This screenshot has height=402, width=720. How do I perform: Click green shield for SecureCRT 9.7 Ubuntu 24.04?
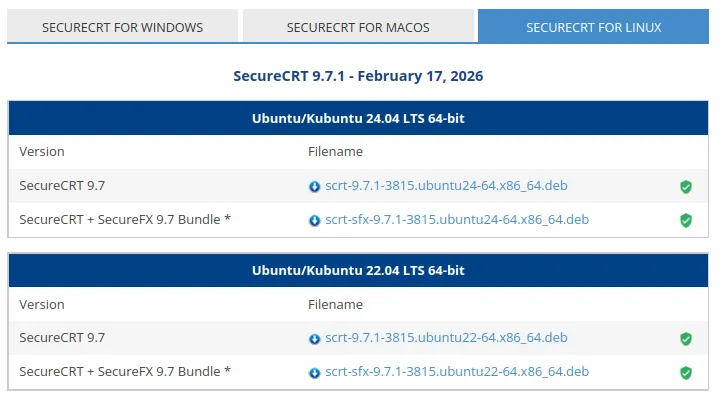tap(686, 186)
